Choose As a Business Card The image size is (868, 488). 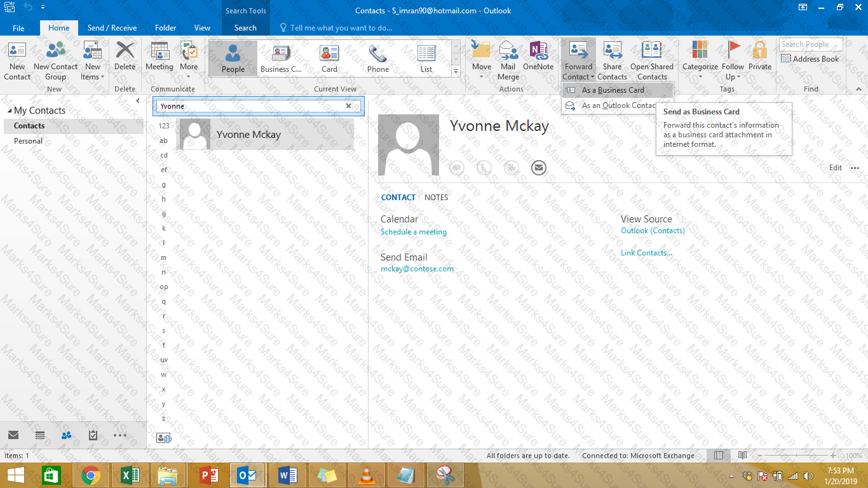point(617,90)
